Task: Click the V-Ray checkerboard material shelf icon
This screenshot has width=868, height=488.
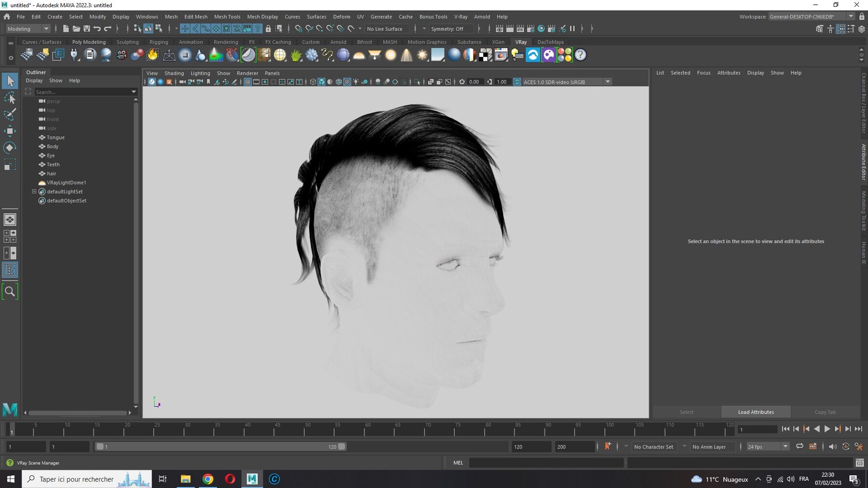Action: 485,55
